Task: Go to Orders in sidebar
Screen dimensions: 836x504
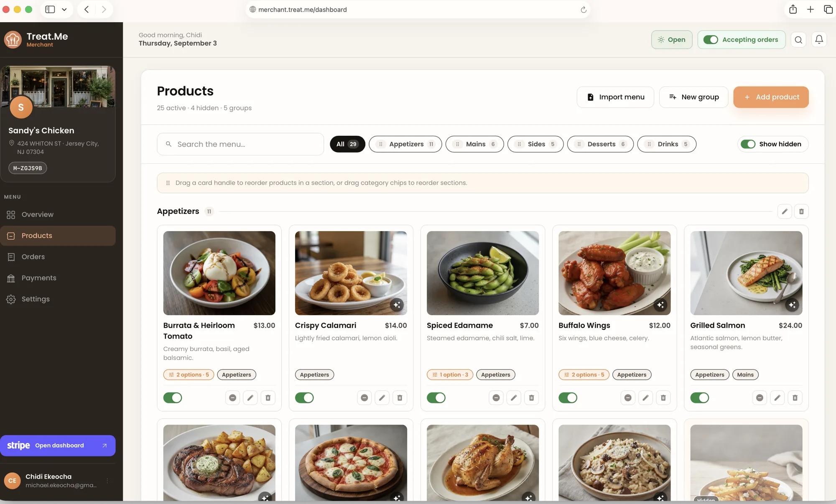Action: pyautogui.click(x=58, y=257)
